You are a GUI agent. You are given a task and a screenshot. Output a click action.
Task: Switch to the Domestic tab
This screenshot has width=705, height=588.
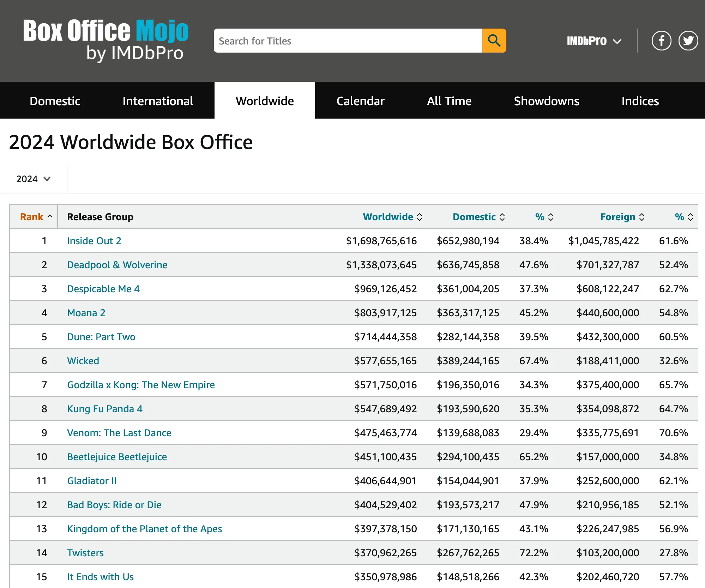click(x=55, y=101)
